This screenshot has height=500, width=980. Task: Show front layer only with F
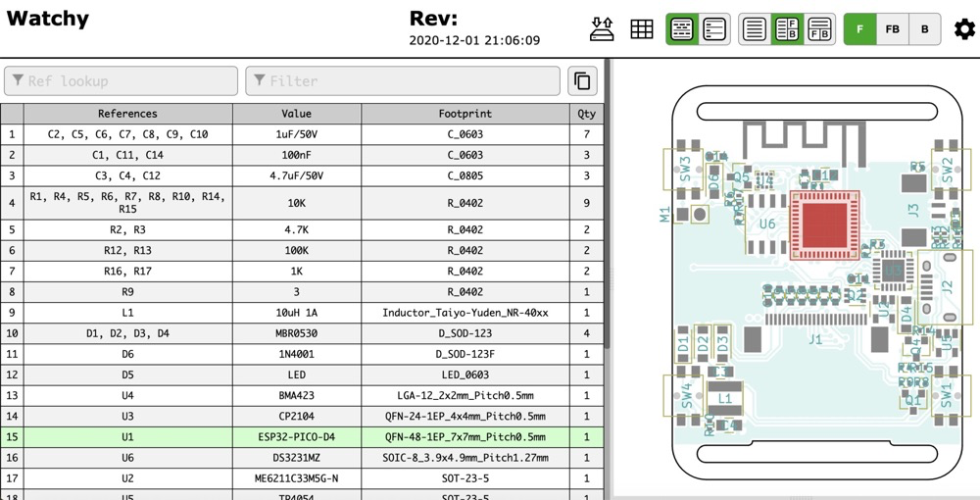860,29
